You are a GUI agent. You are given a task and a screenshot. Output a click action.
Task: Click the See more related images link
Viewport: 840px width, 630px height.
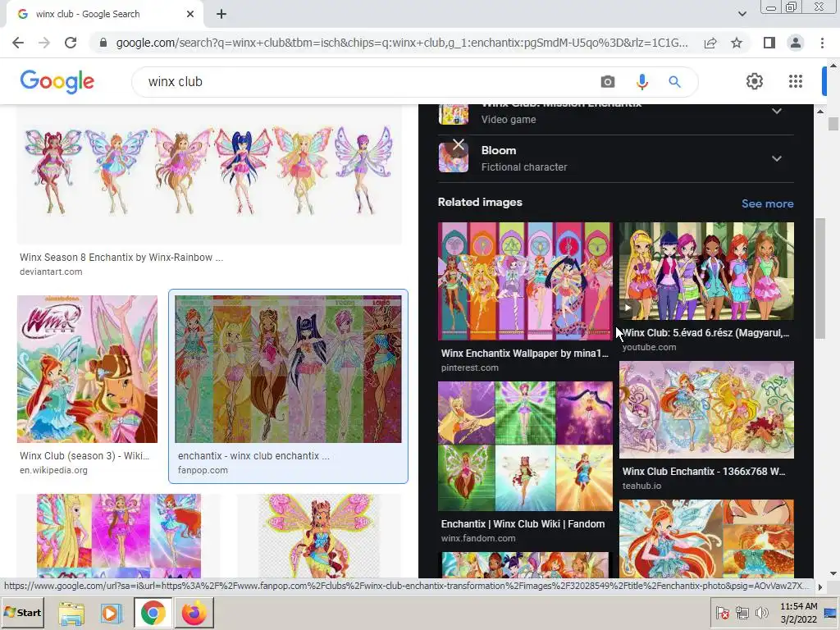point(767,203)
